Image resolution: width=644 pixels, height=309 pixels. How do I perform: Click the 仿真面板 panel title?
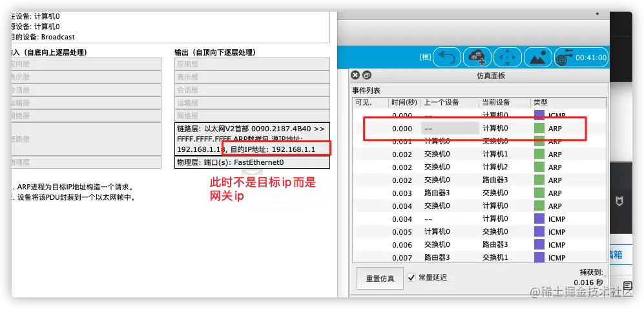pyautogui.click(x=490, y=76)
